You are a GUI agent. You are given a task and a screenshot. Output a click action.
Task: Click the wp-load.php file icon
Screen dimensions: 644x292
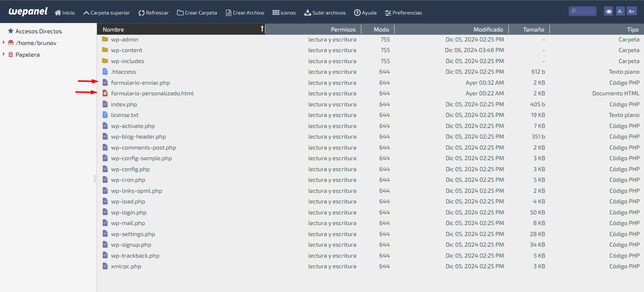(x=105, y=201)
